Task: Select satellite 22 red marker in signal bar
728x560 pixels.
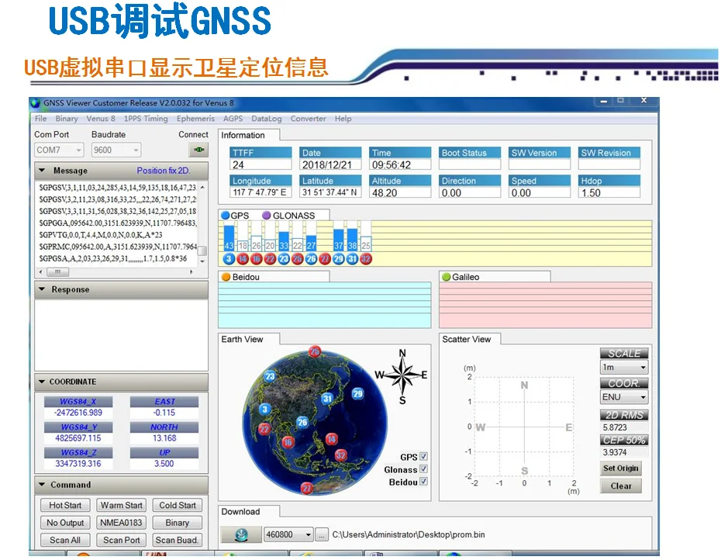Action: point(270,259)
